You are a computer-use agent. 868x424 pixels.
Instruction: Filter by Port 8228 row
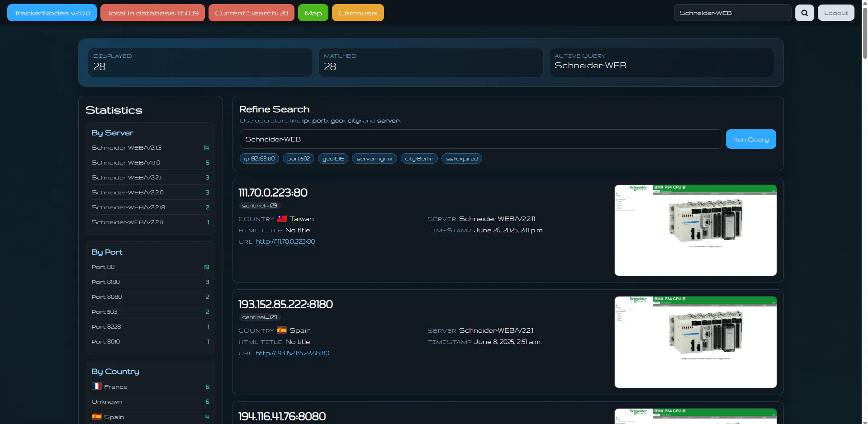click(150, 327)
